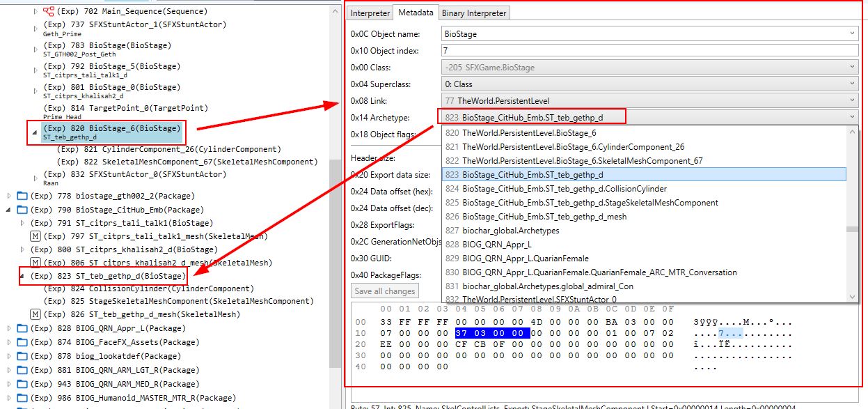The width and height of the screenshot is (868, 409).
Task: Click folder icon of 874 BIOG_FaceFX_Assets
Action: (x=22, y=342)
